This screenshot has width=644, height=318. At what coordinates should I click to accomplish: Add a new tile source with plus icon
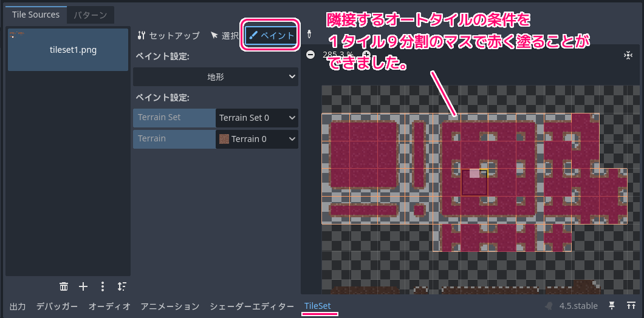point(83,286)
